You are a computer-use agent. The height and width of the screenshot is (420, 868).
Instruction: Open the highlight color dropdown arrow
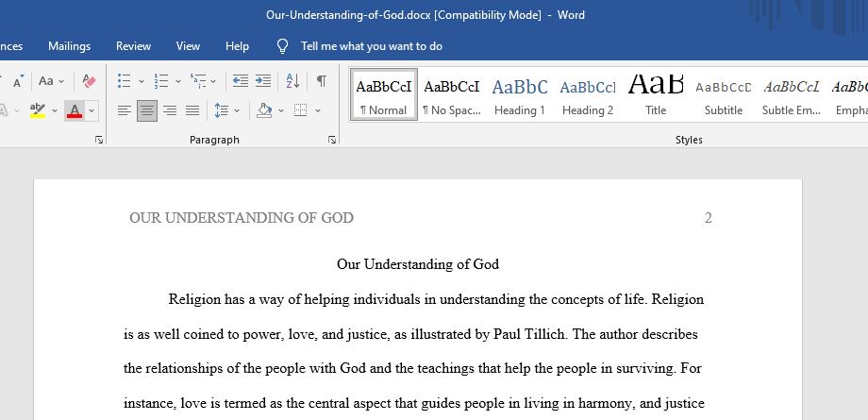[x=55, y=110]
